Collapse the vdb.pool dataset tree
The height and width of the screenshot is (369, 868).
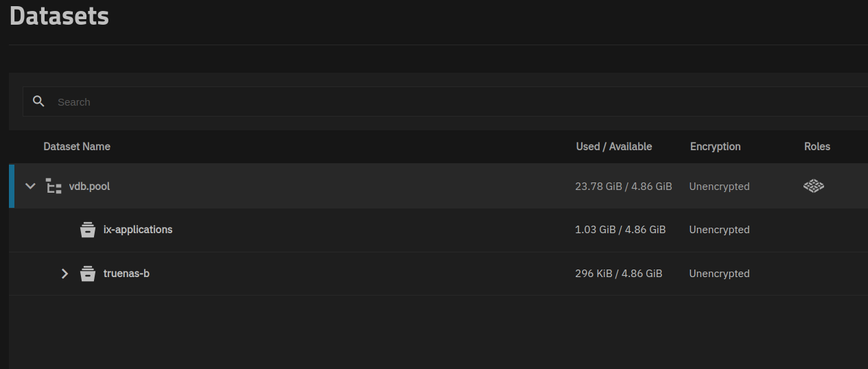point(30,186)
